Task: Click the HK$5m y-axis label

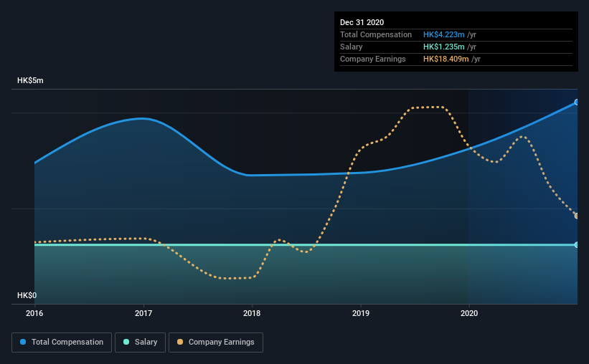Action: tap(30, 81)
